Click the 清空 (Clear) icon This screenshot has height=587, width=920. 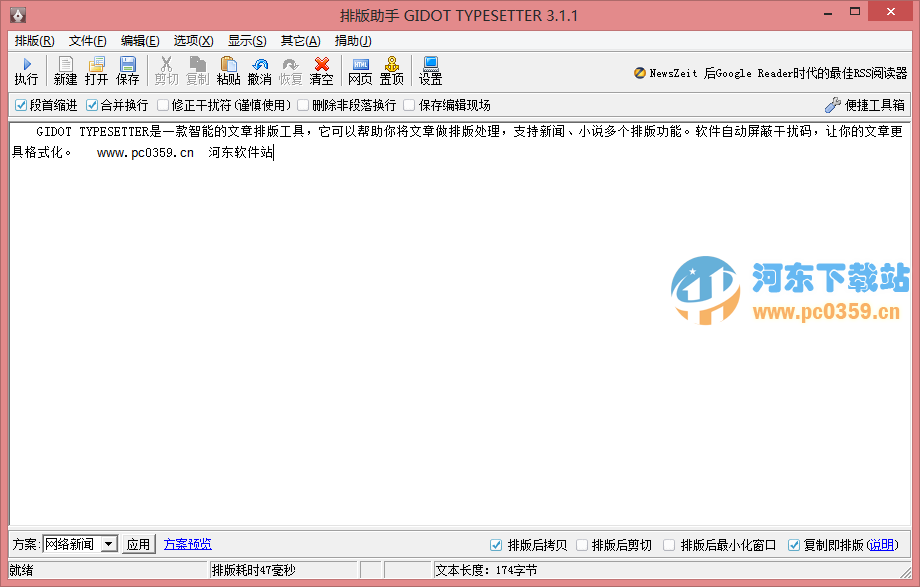pyautogui.click(x=320, y=70)
